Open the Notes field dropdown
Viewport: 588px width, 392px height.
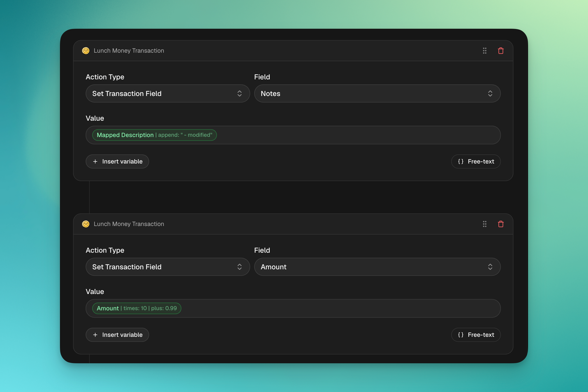point(377,93)
